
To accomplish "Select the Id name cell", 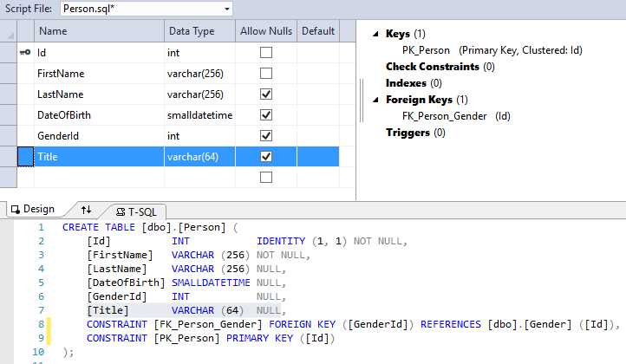I will click(x=100, y=52).
